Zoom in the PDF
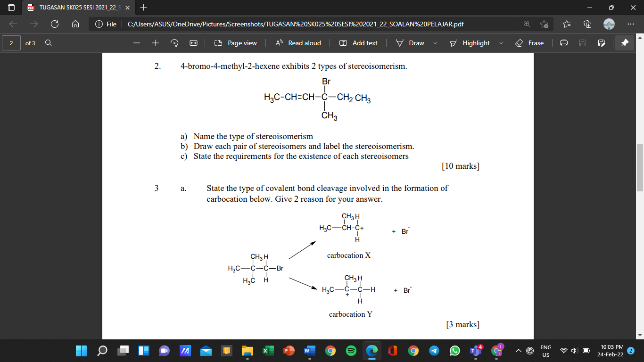Screen dimensions: 644x362 point(155,43)
